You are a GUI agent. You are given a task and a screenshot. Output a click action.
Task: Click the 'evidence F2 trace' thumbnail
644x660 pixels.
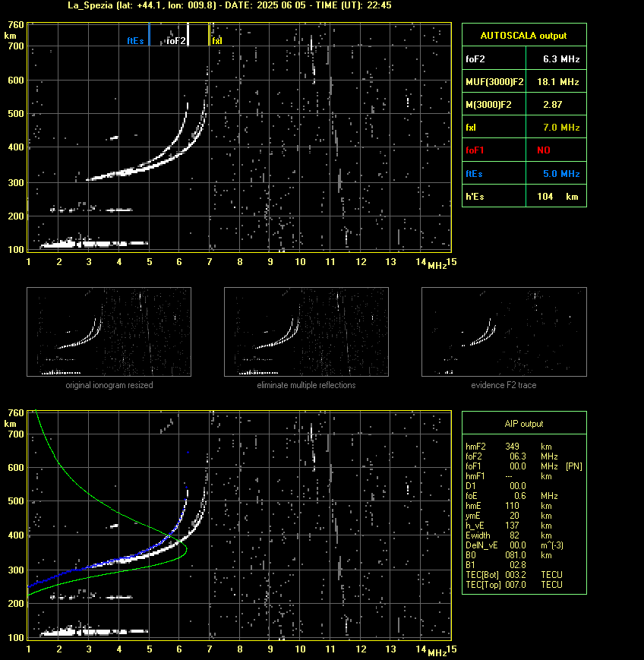(504, 332)
